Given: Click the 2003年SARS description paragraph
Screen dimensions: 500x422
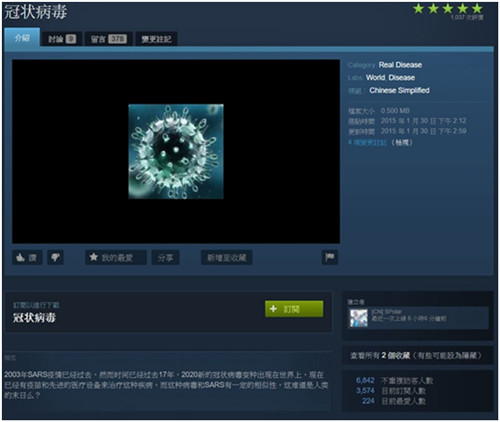Looking at the screenshot, I should pyautogui.click(x=166, y=385).
